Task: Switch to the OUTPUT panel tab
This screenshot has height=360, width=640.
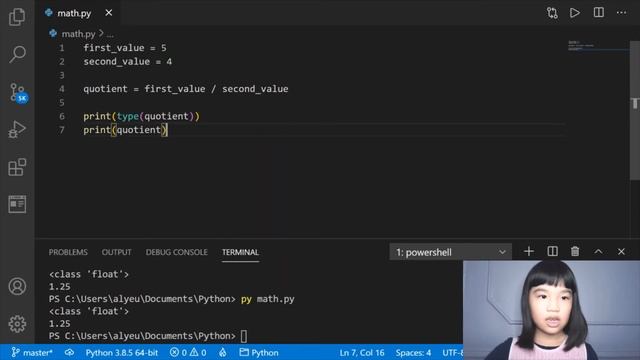Action: 116,252
